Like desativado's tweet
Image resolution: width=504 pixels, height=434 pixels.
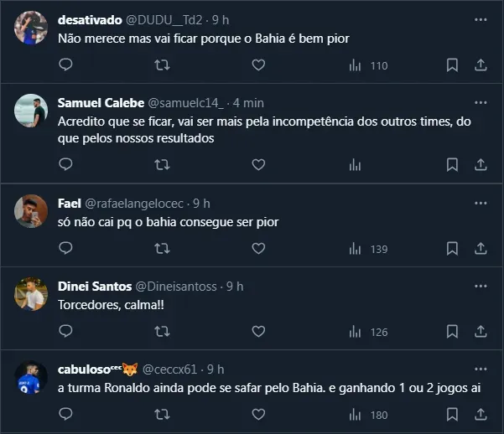point(258,65)
